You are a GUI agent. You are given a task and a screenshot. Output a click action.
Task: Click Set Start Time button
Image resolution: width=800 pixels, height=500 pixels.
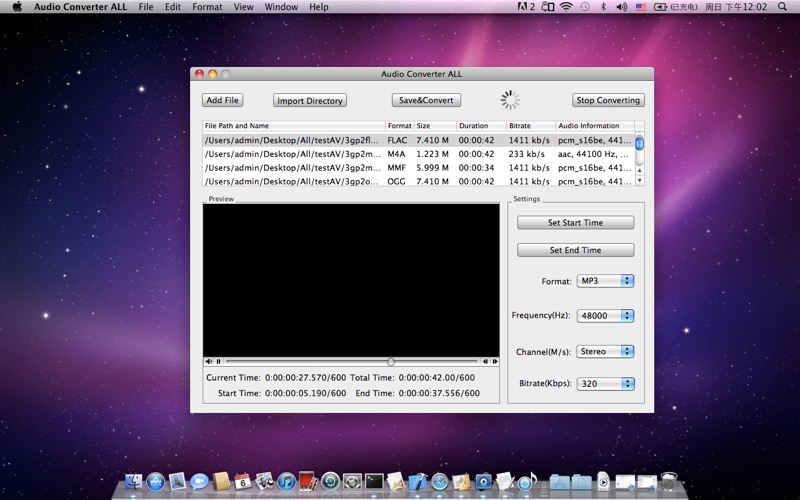pyautogui.click(x=576, y=222)
